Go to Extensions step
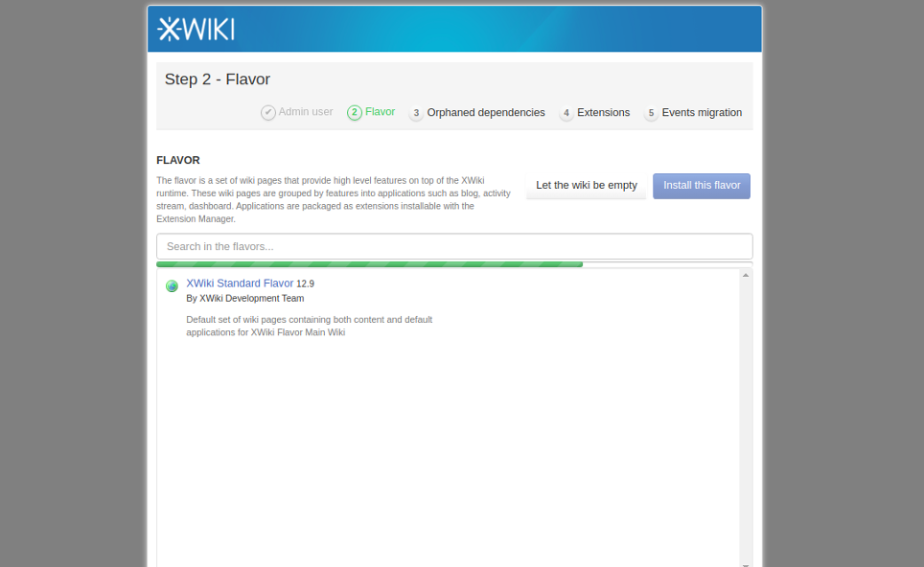924x567 pixels. pyautogui.click(x=604, y=112)
